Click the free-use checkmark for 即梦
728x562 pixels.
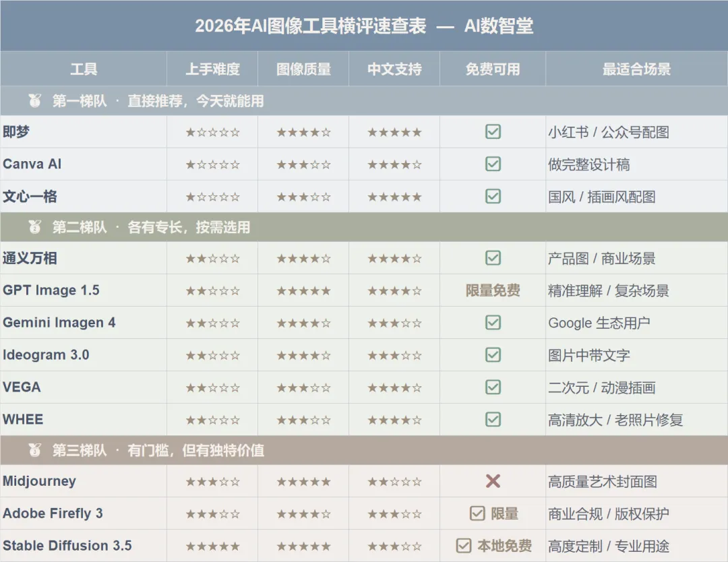(493, 132)
